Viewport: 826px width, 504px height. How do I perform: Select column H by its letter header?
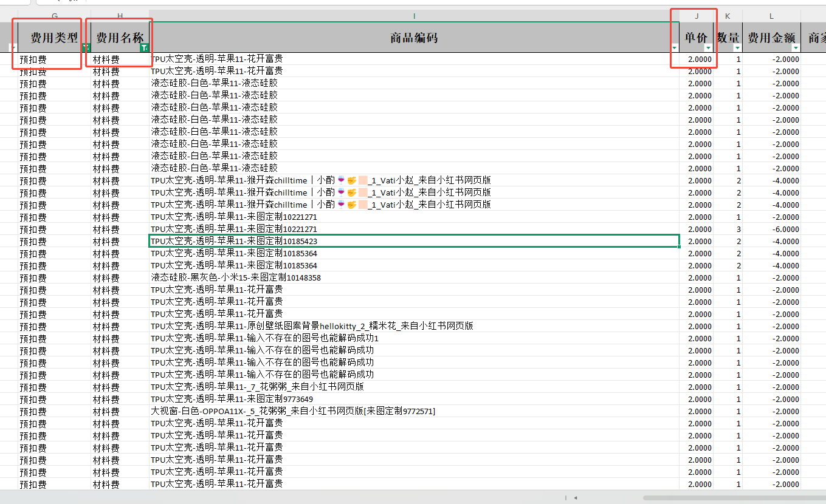120,16
